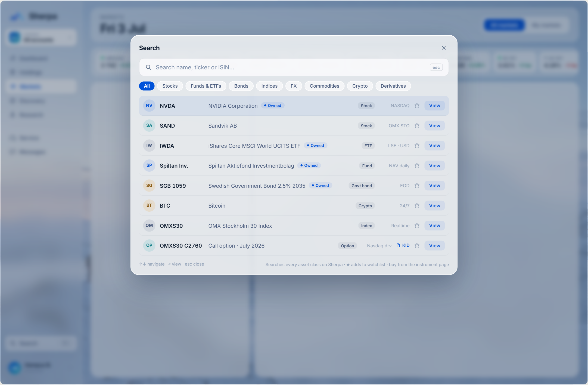
Task: Click the Owned badge on IWDA
Action: [x=316, y=146]
